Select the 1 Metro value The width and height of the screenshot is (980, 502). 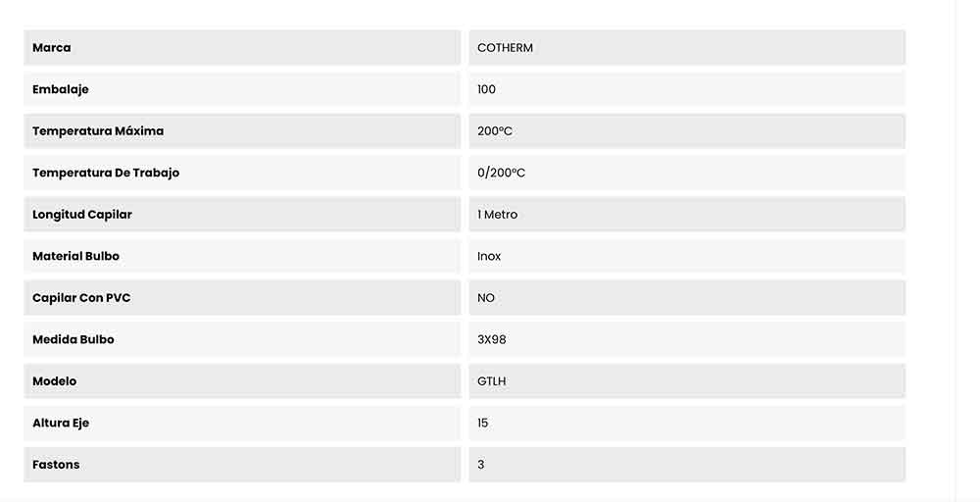click(x=498, y=215)
